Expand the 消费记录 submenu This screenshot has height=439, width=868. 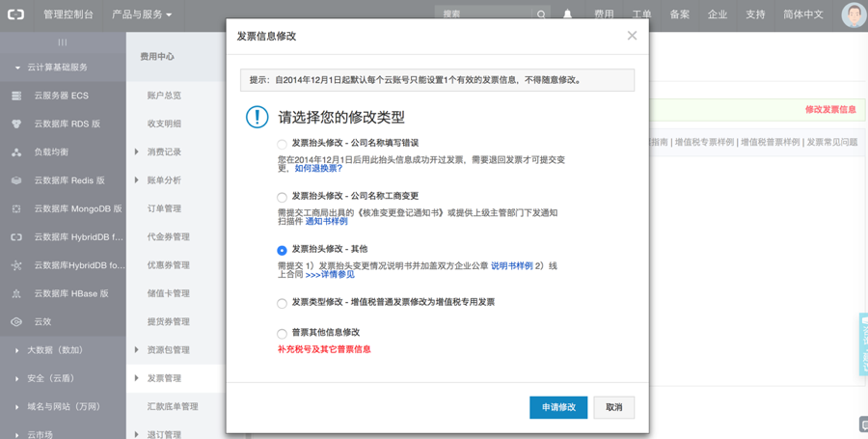coord(137,151)
